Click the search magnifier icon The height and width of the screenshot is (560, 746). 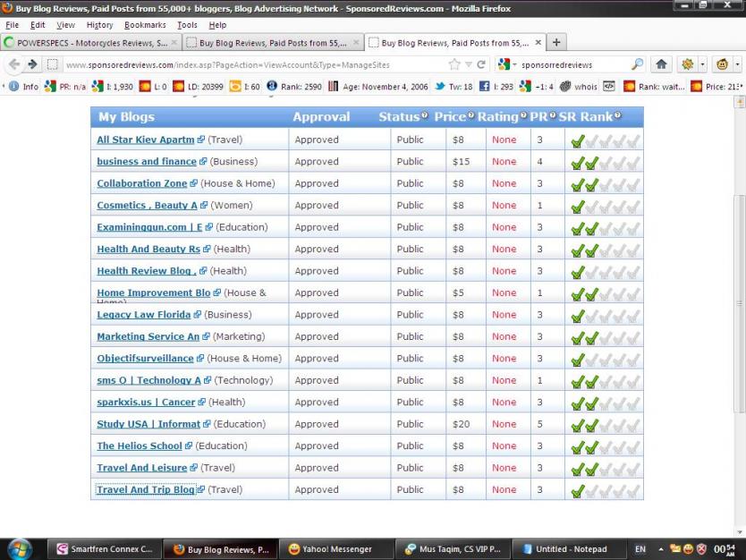tap(637, 64)
